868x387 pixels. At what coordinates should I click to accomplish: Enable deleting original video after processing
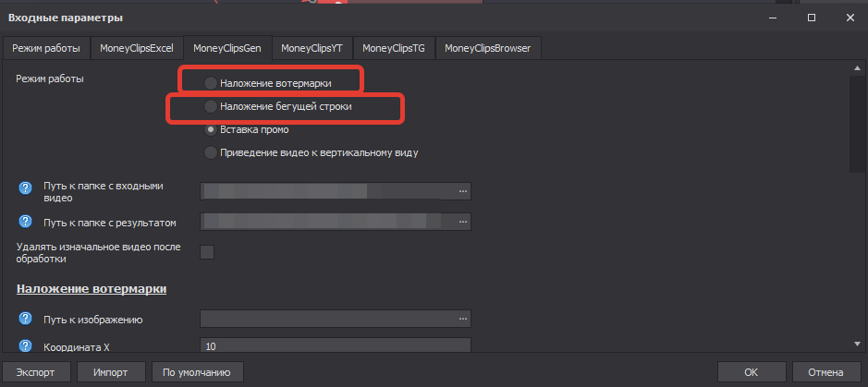[207, 252]
